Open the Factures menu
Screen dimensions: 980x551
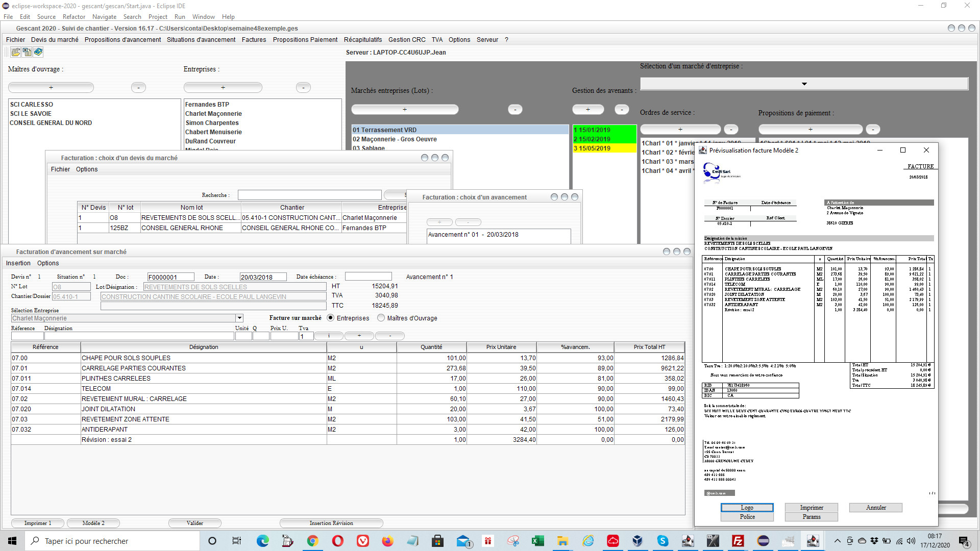[254, 39]
